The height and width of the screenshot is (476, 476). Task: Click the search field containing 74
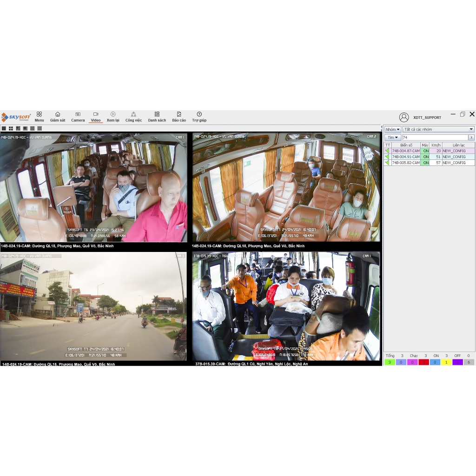pyautogui.click(x=435, y=138)
